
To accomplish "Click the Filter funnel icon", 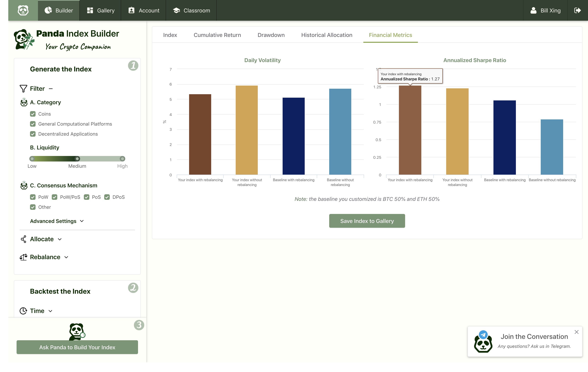I will pyautogui.click(x=23, y=89).
